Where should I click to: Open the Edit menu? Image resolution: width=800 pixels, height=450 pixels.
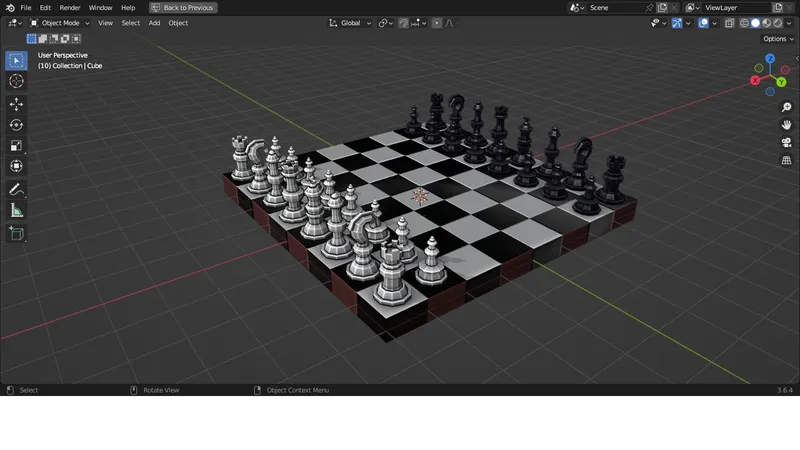45,8
